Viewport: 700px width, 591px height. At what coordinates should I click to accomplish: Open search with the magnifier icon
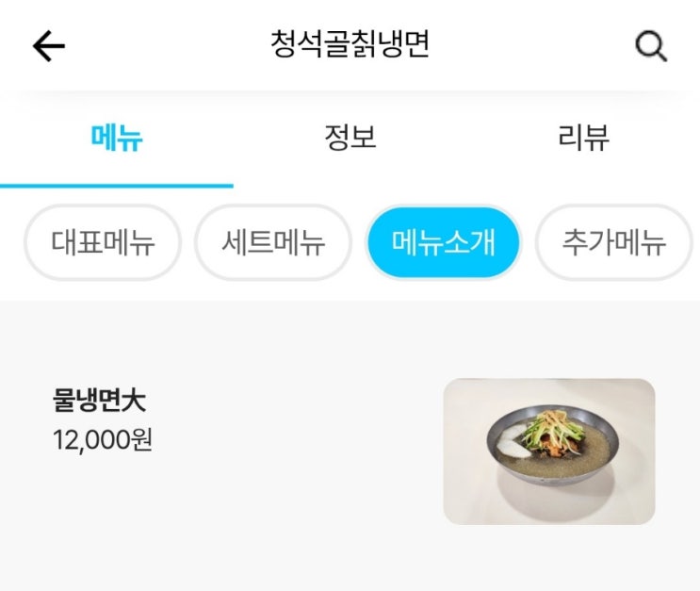(651, 46)
